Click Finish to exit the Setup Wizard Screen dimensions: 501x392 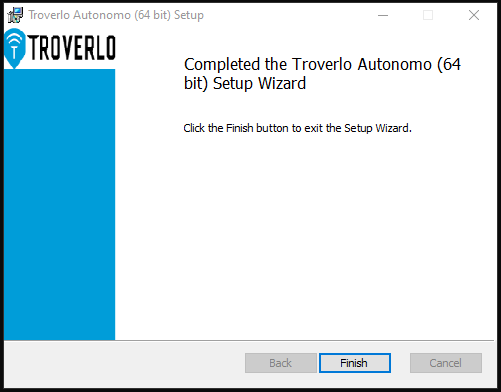pyautogui.click(x=355, y=363)
